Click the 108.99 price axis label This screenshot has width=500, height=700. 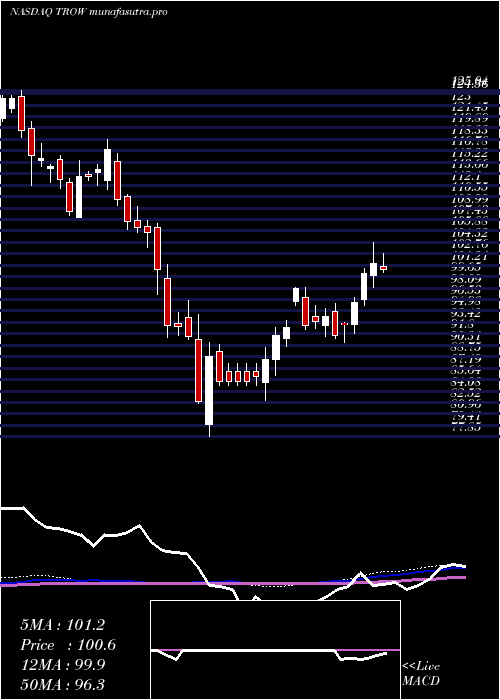click(x=469, y=199)
